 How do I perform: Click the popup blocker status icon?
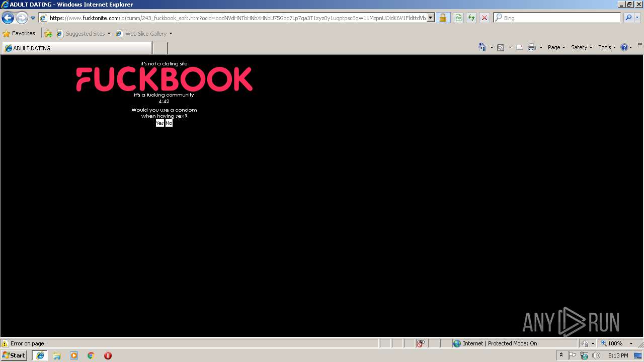[421, 344]
